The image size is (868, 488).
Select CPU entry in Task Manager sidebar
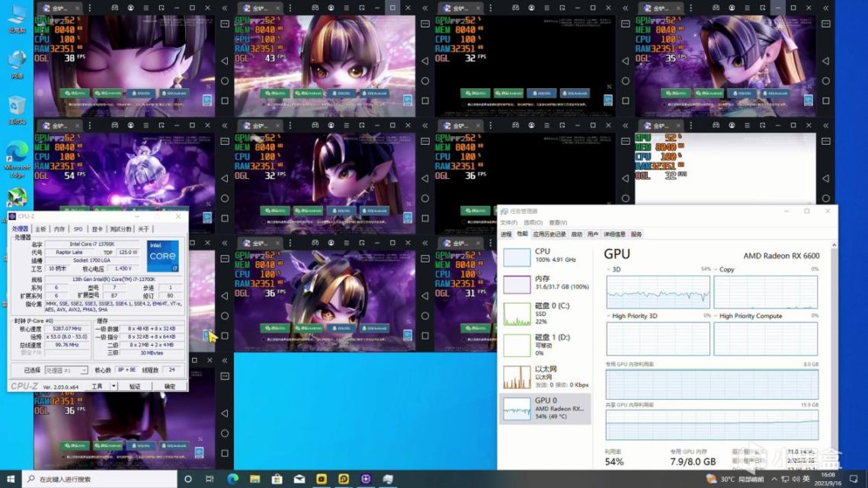pos(546,256)
